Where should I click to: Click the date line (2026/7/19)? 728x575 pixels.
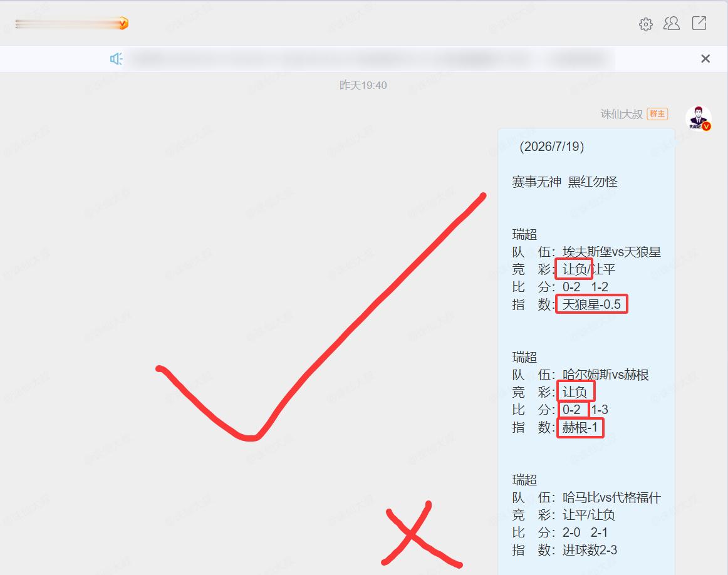coord(551,147)
